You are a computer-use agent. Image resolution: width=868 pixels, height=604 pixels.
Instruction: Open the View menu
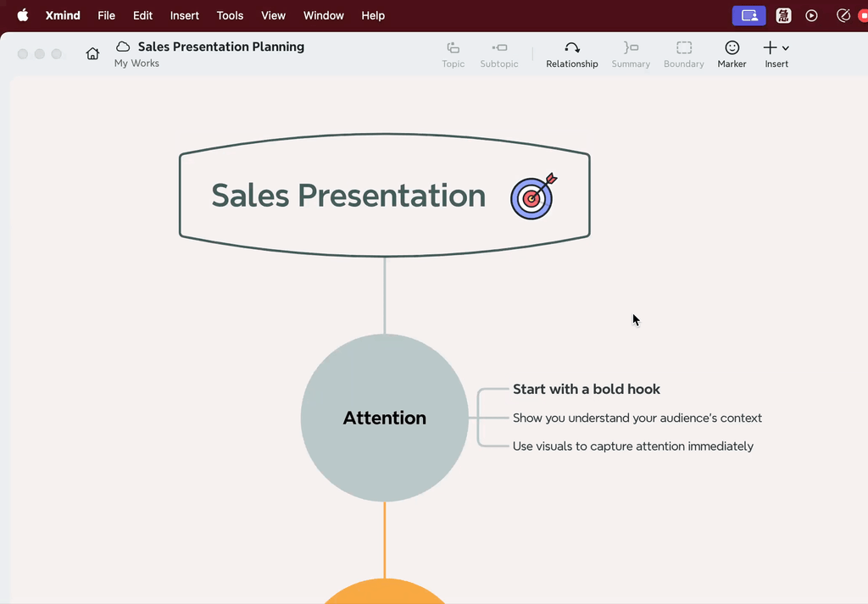pyautogui.click(x=273, y=15)
